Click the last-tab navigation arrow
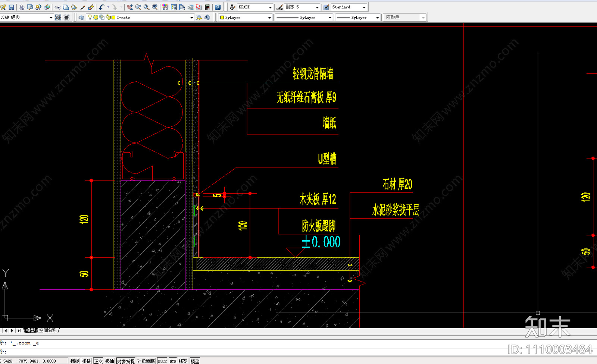This screenshot has height=364, width=597. pyautogui.click(x=19, y=330)
